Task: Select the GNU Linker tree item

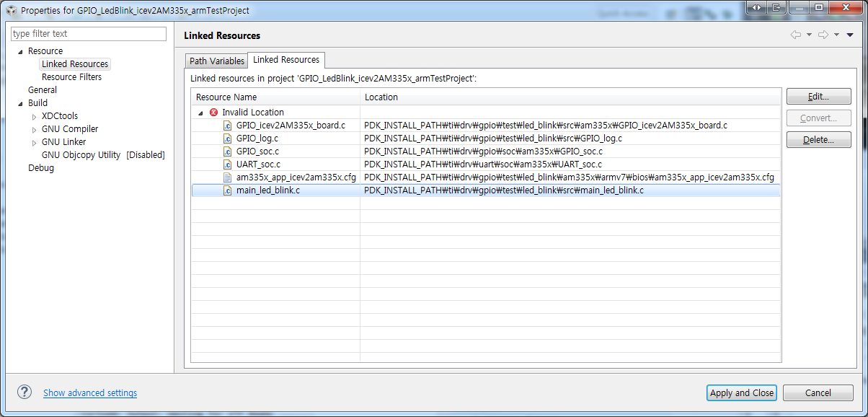Action: 63,142
